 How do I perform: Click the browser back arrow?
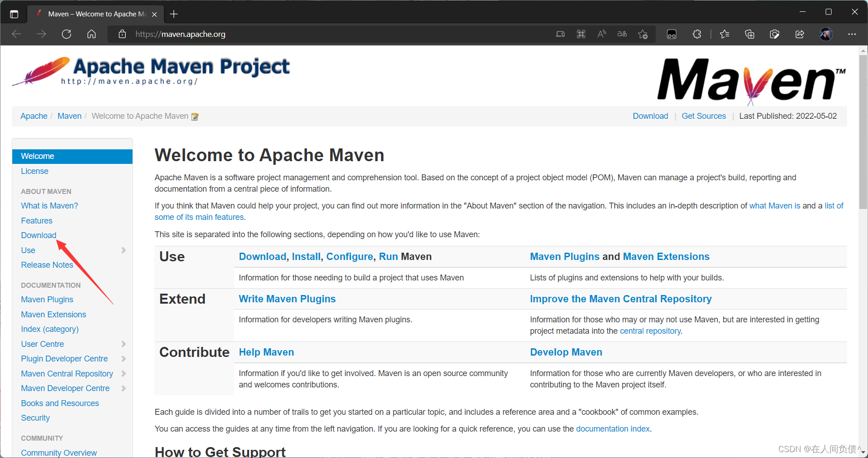coord(16,34)
